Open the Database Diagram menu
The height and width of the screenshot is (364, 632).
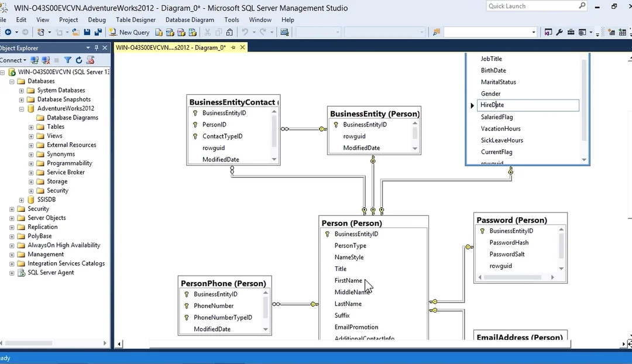pos(190,19)
